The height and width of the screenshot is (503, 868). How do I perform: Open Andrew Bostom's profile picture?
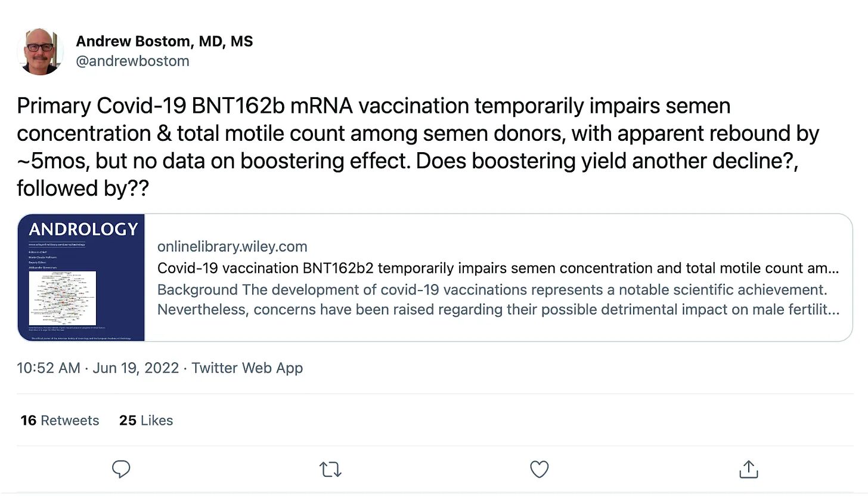41,51
